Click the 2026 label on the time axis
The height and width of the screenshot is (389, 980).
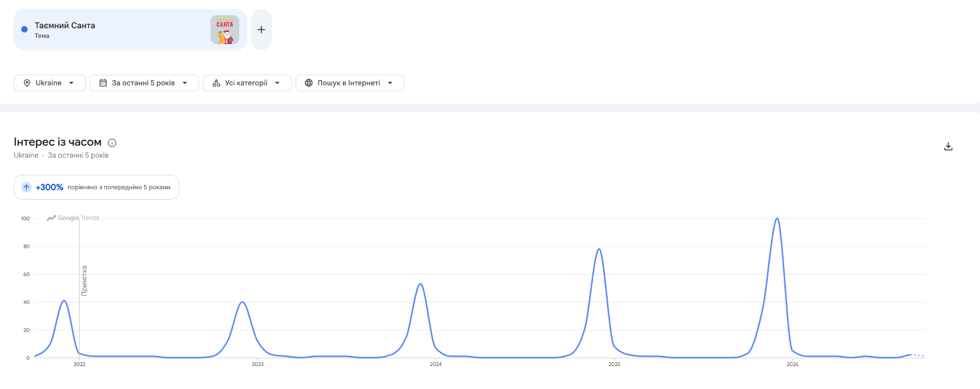pos(792,364)
